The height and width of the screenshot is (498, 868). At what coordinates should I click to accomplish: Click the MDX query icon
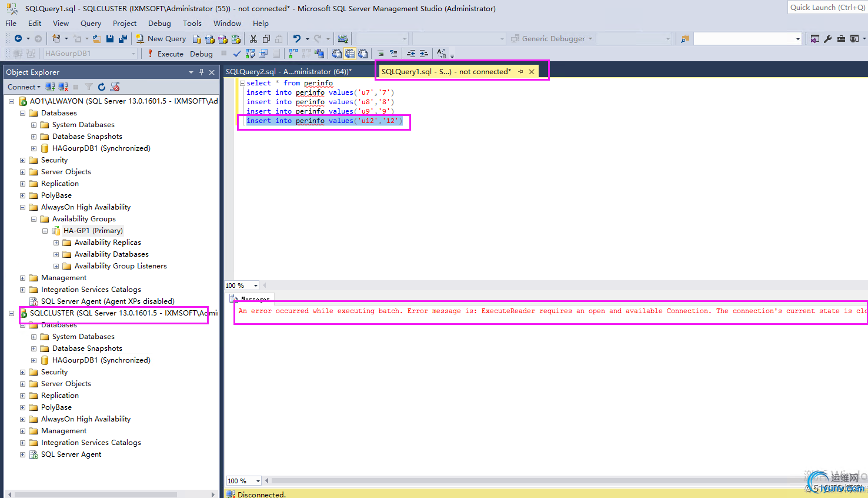point(210,39)
